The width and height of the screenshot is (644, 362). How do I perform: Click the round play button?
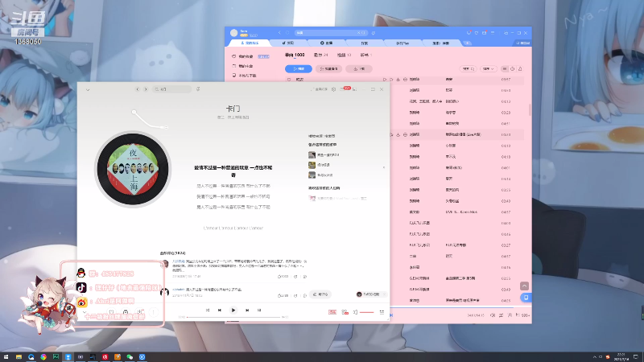coord(233,311)
